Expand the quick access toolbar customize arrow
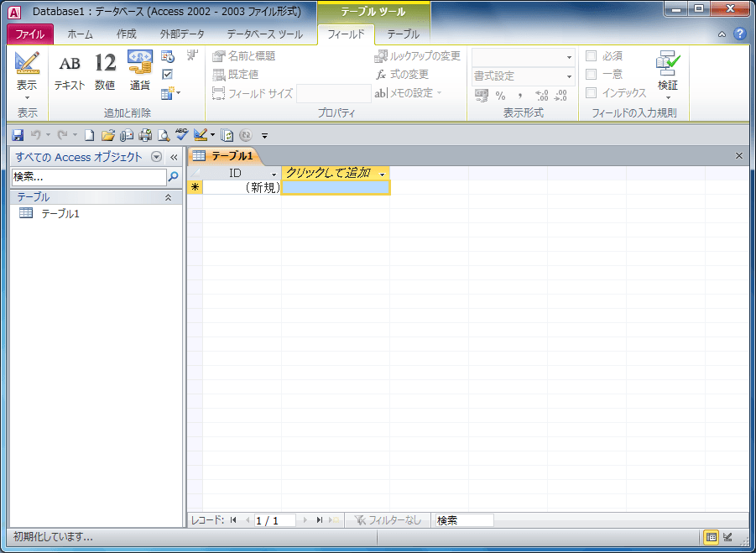Viewport: 756px width, 553px height. pos(264,136)
